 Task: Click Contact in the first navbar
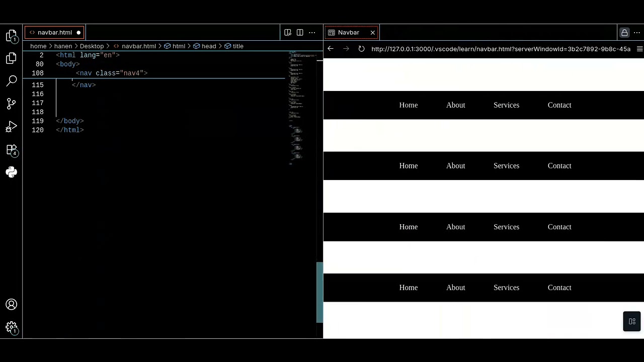559,105
